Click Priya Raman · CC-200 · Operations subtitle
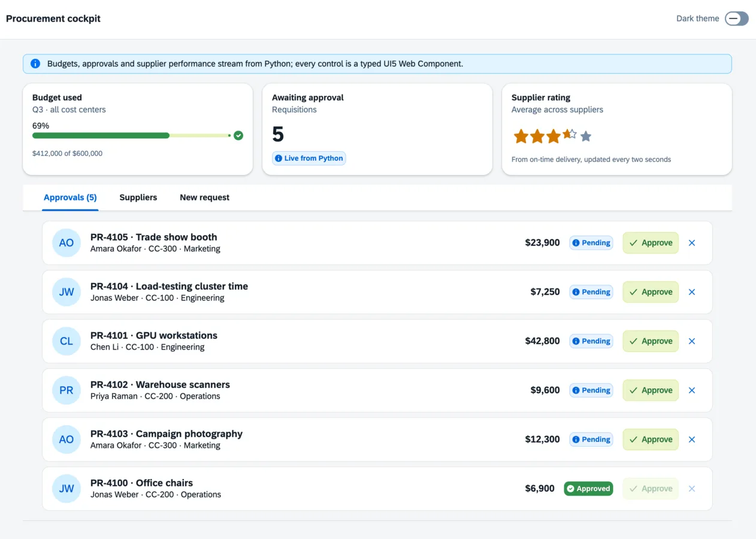 point(155,396)
